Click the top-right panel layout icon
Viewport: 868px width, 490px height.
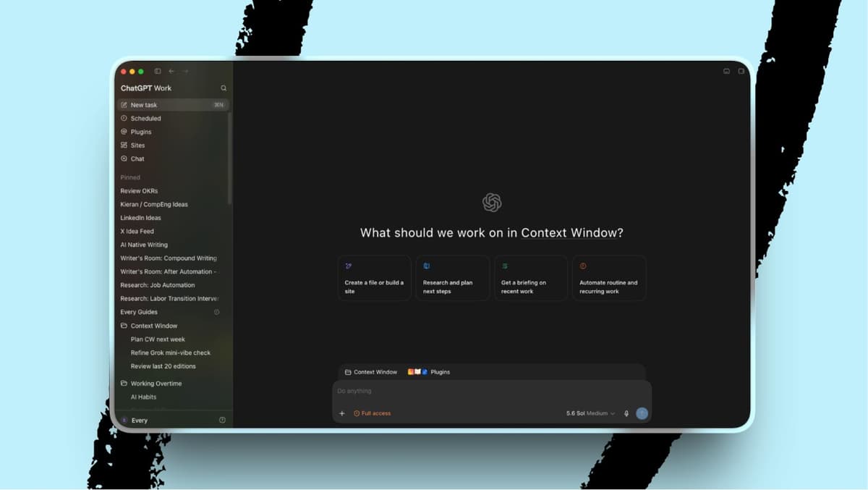coord(727,71)
